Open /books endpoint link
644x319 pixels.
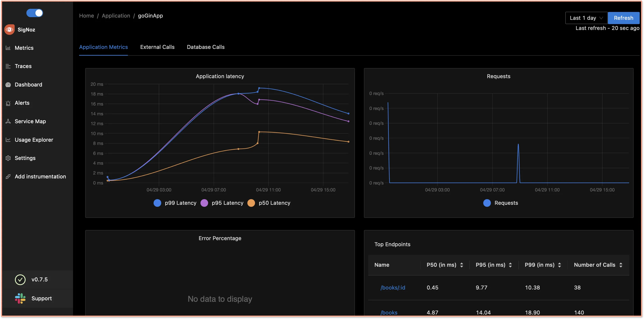389,312
